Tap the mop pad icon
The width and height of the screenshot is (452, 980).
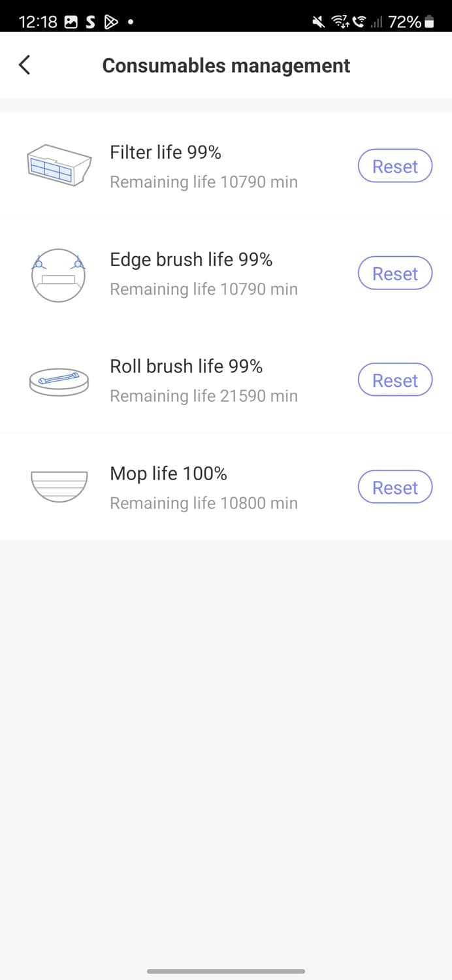[59, 487]
